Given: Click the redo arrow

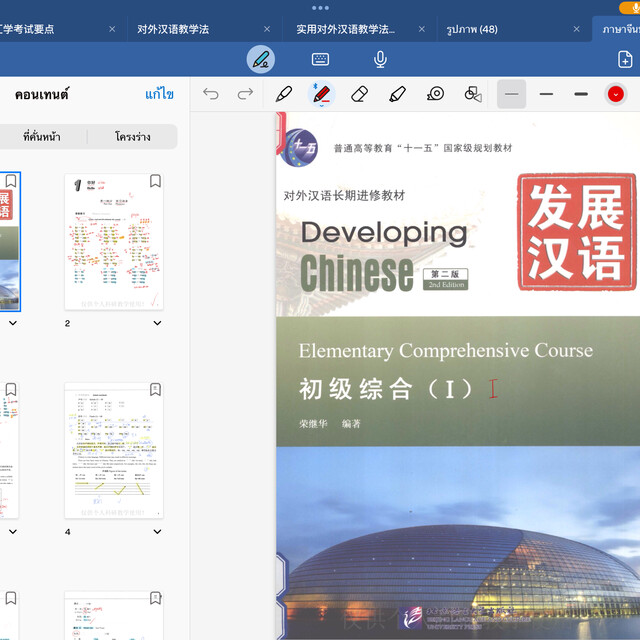Looking at the screenshot, I should click(245, 94).
